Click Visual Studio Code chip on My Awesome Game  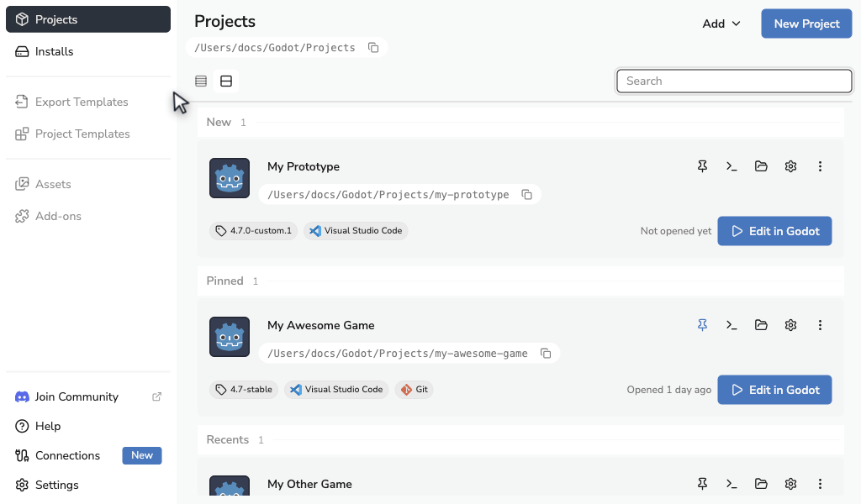336,390
